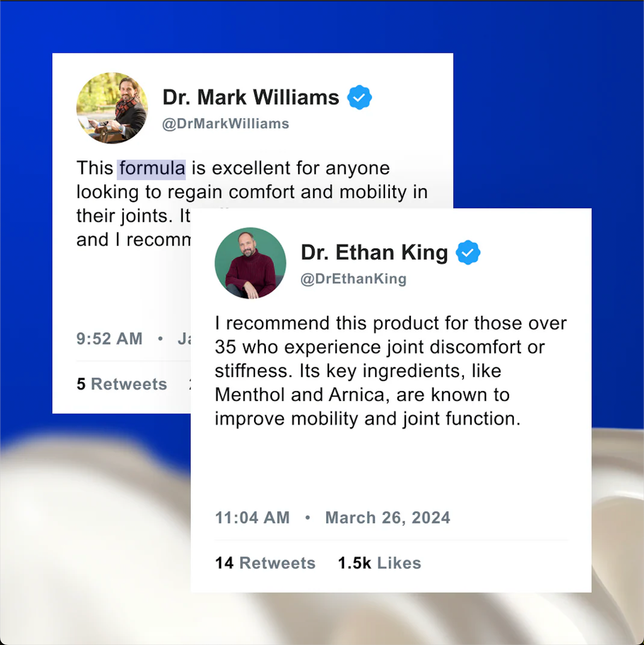Click the 11:04 AM timestamp

(253, 518)
